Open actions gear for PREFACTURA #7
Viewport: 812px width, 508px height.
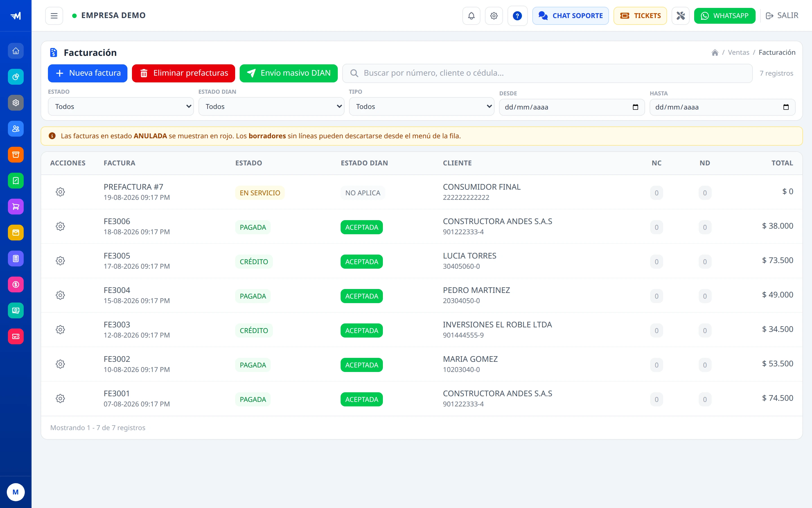point(60,192)
